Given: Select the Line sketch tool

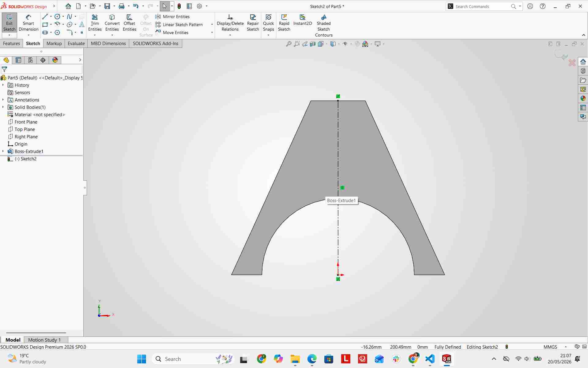Looking at the screenshot, I should tap(45, 17).
